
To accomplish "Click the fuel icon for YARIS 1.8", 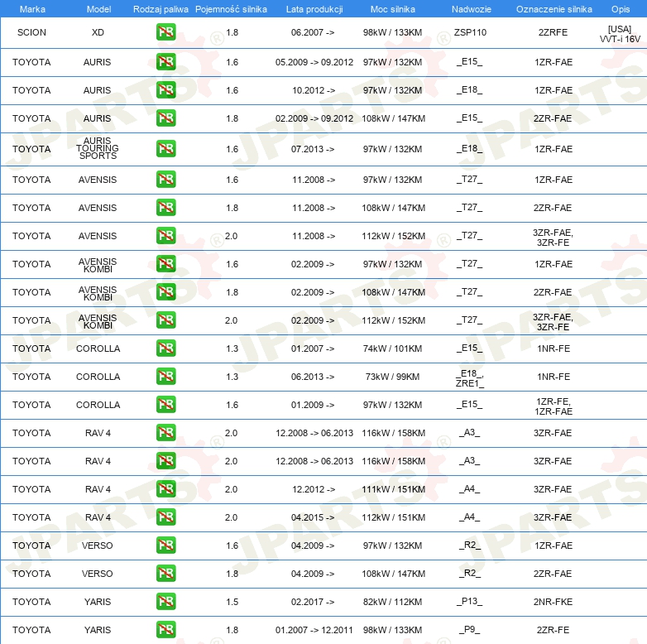I will coord(165,630).
